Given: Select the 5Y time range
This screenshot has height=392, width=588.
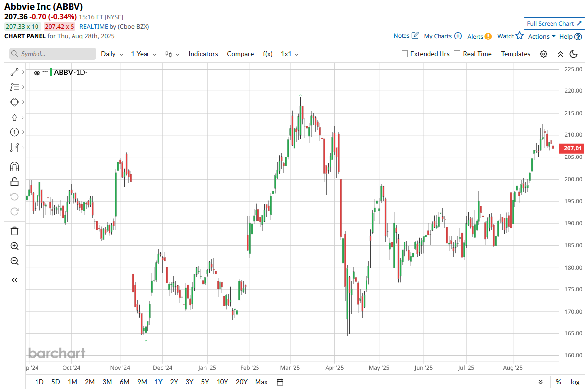Looking at the screenshot, I should (205, 382).
